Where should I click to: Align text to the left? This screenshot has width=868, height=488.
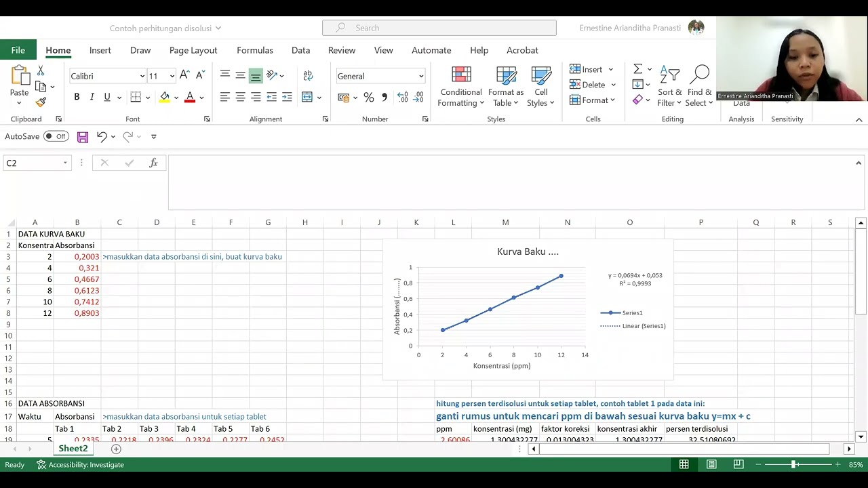(224, 97)
